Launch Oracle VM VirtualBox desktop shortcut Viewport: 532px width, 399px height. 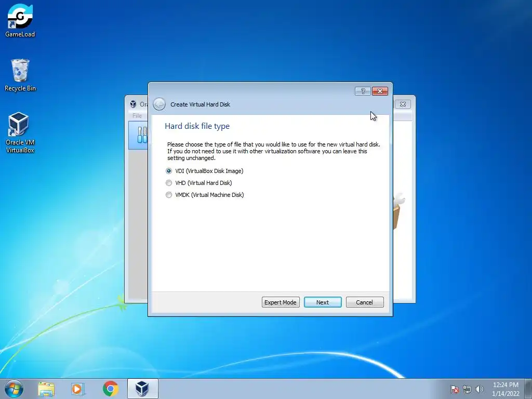[x=20, y=132]
